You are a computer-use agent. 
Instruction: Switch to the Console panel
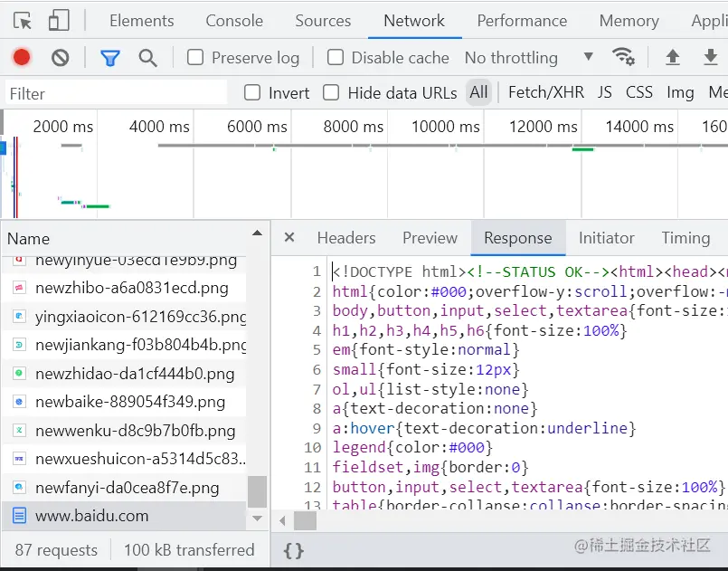pos(234,21)
